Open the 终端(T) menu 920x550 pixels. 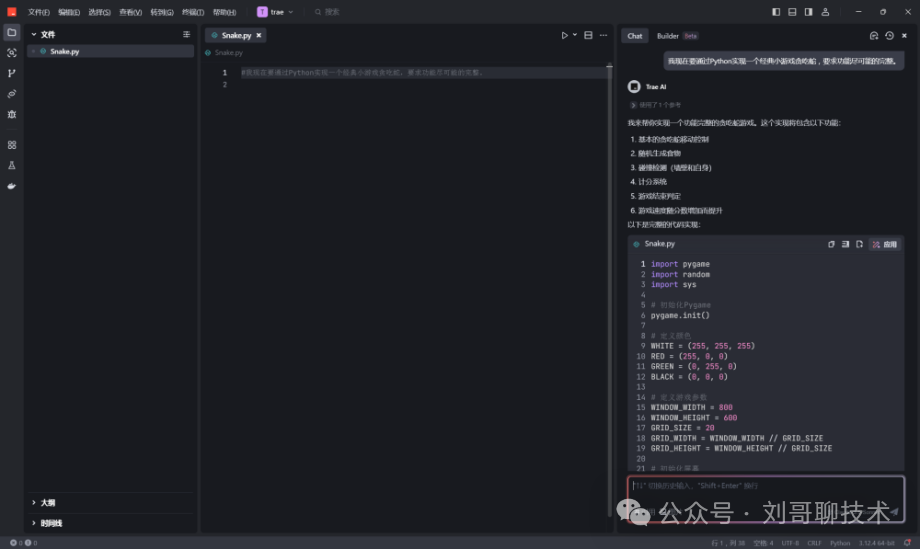click(192, 12)
